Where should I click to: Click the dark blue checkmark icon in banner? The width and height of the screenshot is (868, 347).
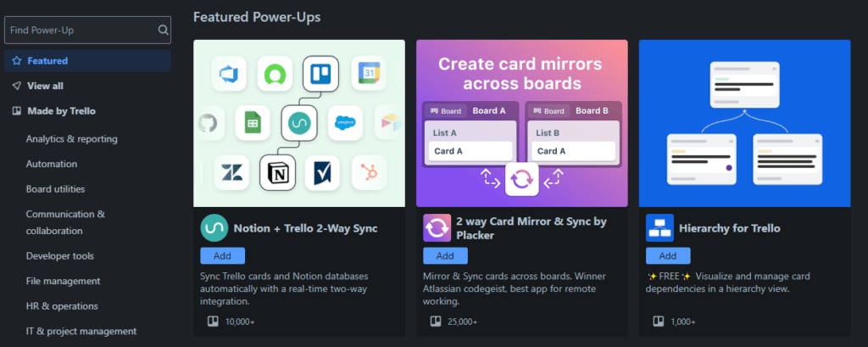pyautogui.click(x=321, y=172)
